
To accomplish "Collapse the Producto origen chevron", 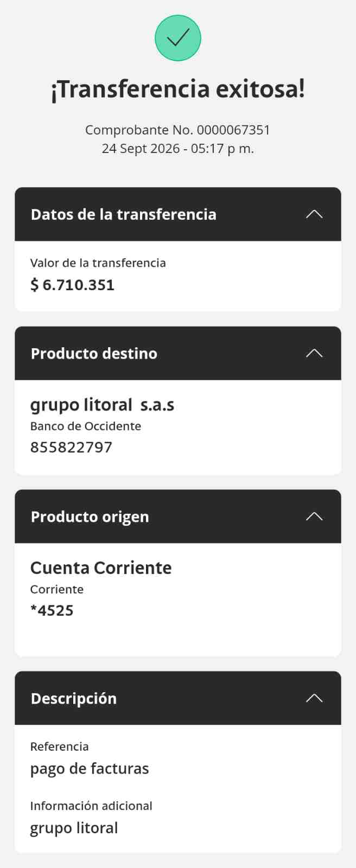I will click(x=314, y=516).
